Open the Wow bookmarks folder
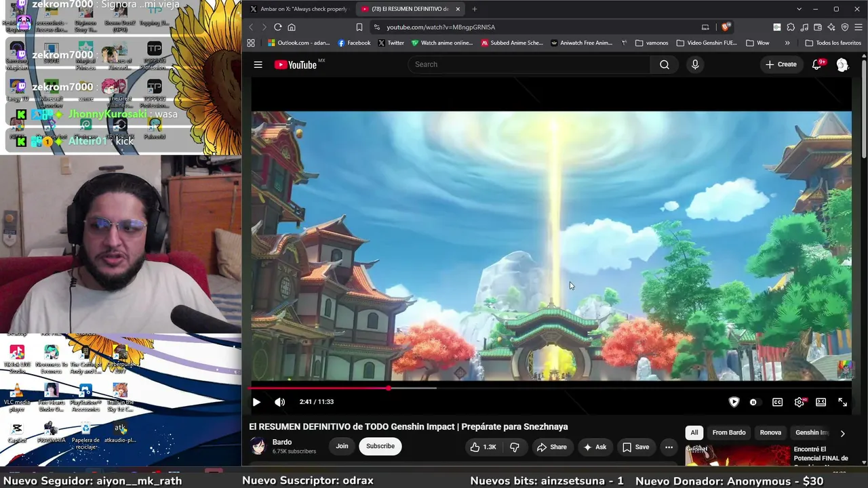 click(757, 43)
